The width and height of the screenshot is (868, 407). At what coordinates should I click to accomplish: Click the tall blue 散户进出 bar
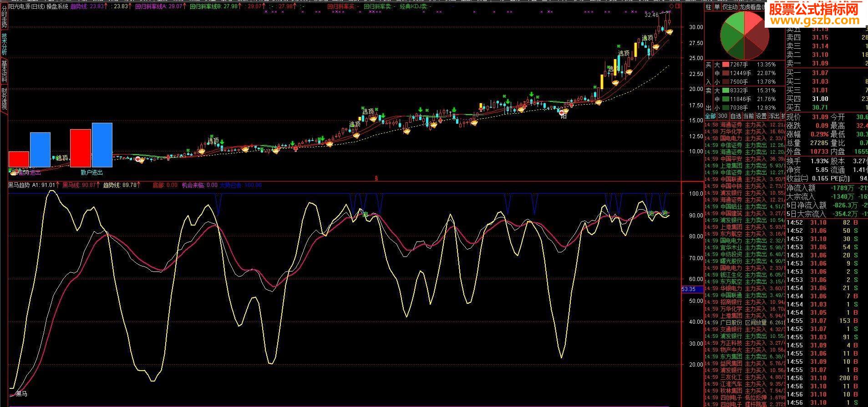click(102, 145)
